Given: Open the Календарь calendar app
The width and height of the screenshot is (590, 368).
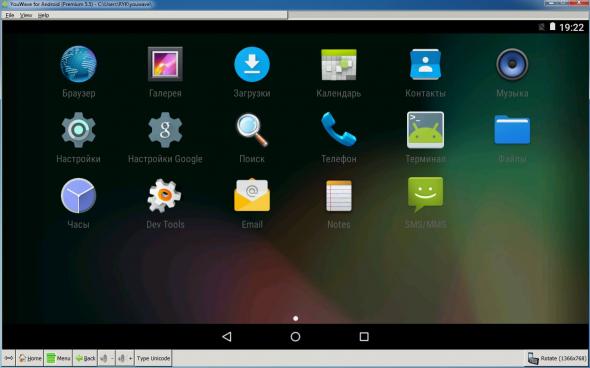Looking at the screenshot, I should [x=339, y=65].
